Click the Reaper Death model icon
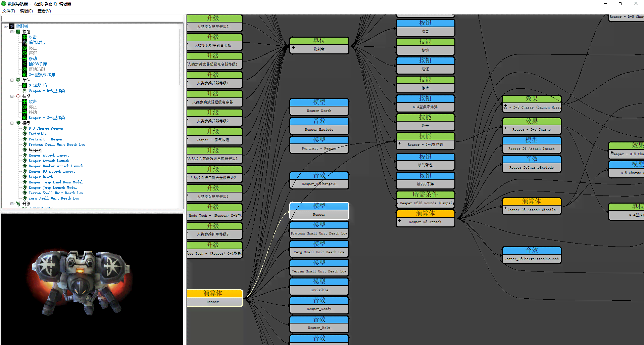 (24, 177)
